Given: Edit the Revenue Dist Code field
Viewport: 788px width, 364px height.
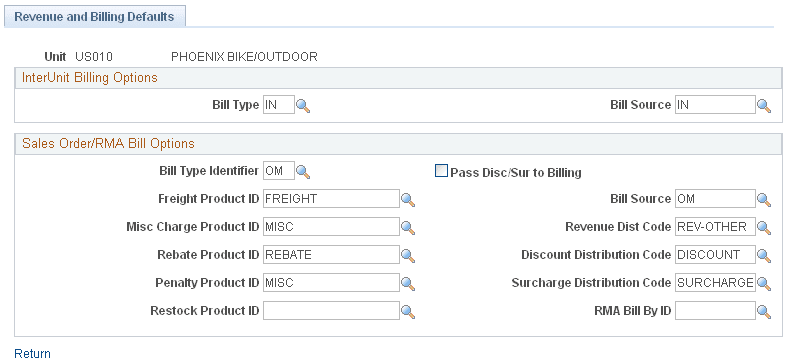Looking at the screenshot, I should coord(715,227).
